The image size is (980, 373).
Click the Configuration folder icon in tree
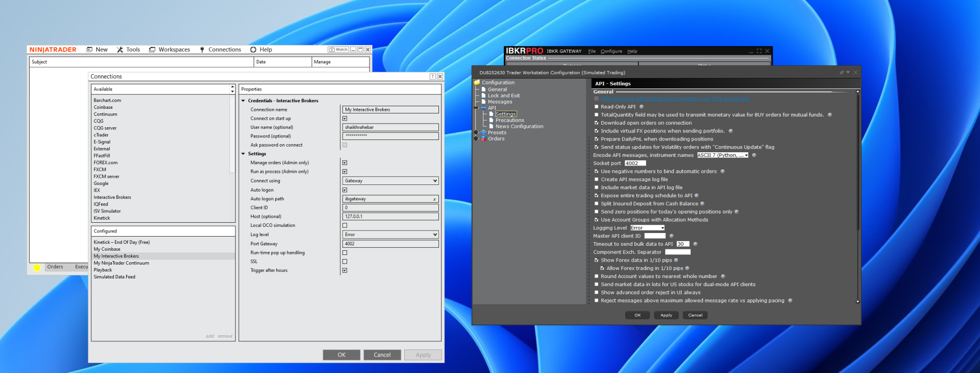(x=477, y=83)
